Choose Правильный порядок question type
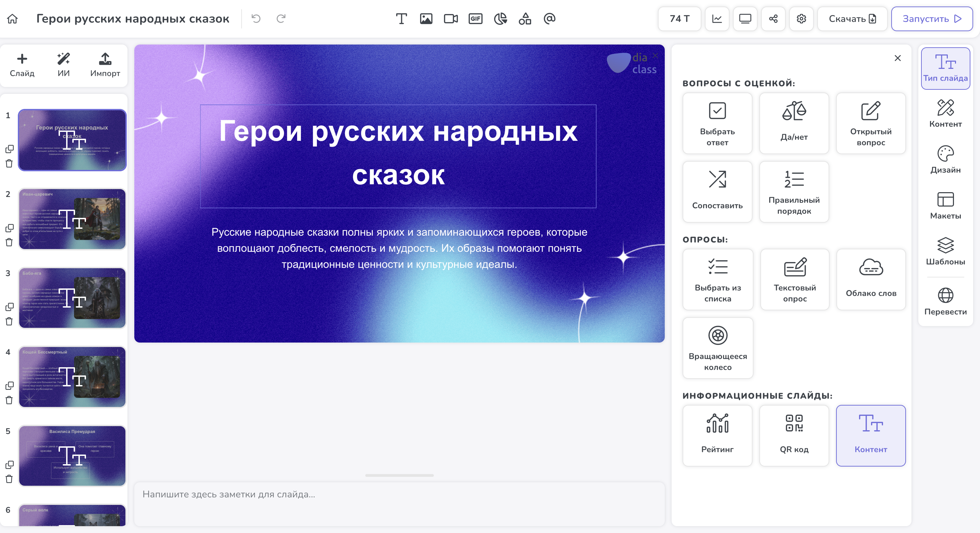Screen dimensions: 980x533 [x=794, y=192]
